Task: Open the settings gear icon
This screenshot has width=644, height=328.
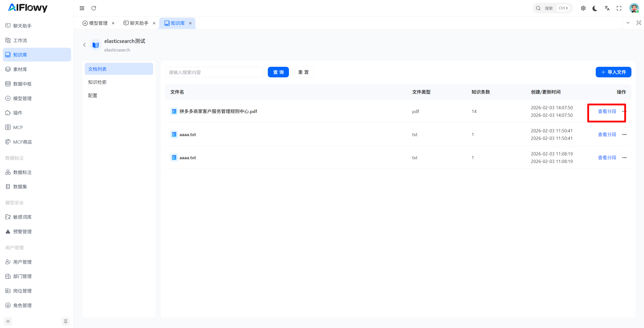Action: coord(583,8)
